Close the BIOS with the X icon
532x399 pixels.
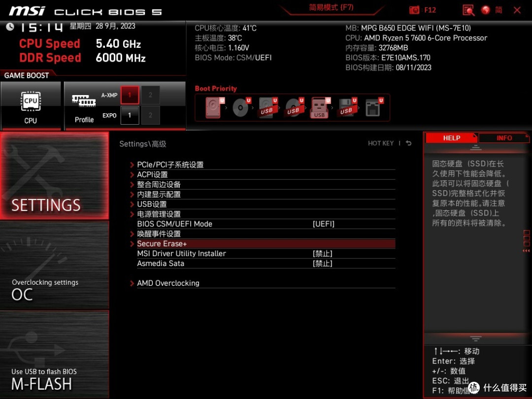(517, 10)
